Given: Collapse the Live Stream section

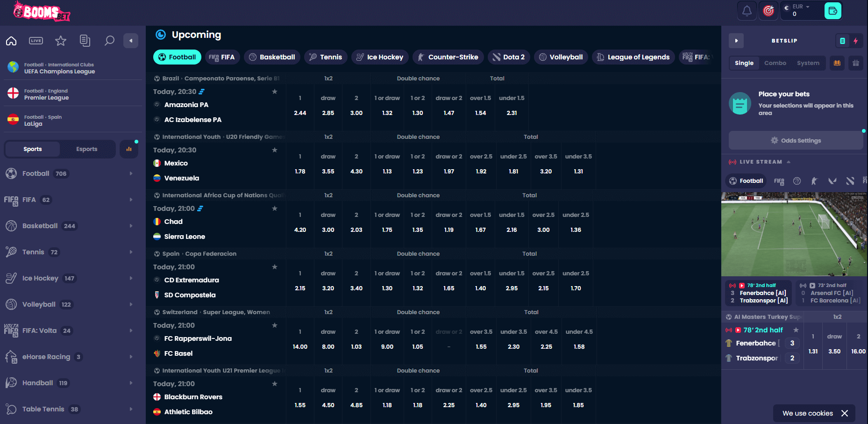Looking at the screenshot, I should (x=789, y=162).
